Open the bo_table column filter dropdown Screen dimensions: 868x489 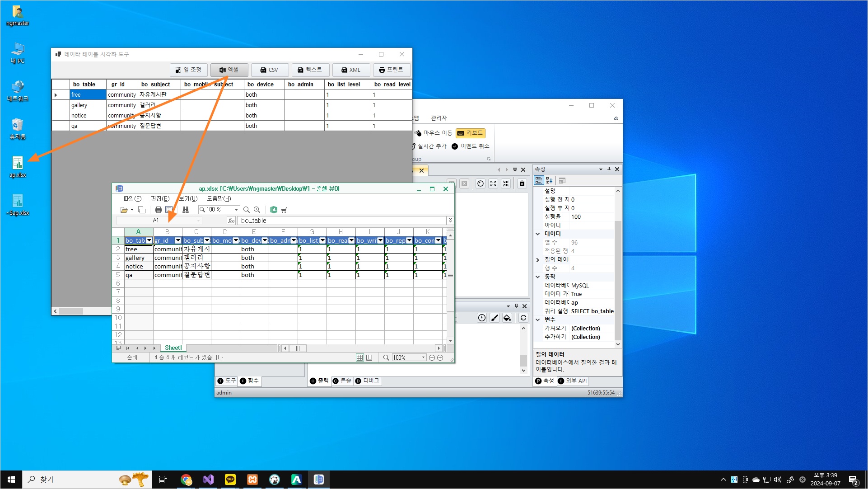[x=149, y=240]
